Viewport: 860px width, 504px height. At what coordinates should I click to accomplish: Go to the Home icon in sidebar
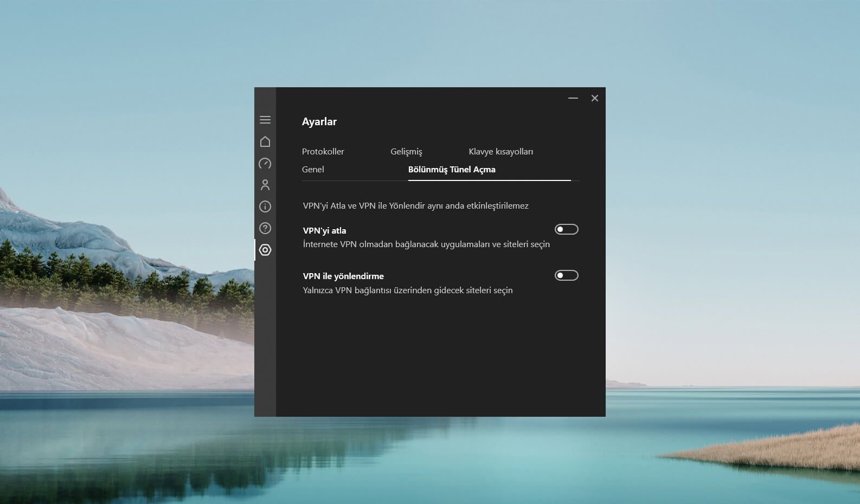pyautogui.click(x=265, y=141)
